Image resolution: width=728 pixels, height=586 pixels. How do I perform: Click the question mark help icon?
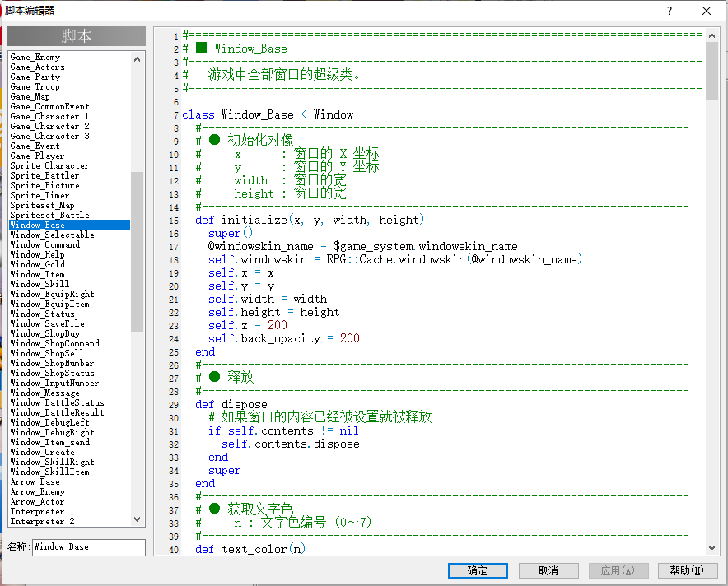click(x=669, y=11)
